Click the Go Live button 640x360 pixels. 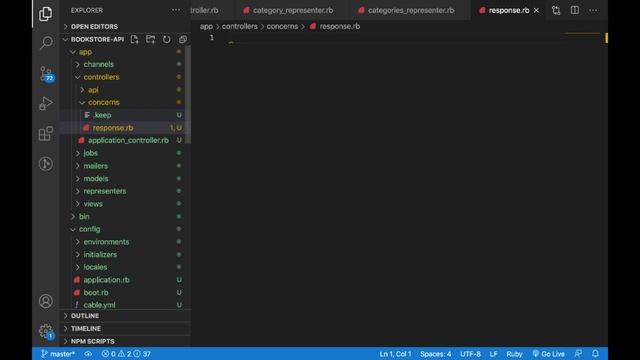tap(548, 354)
